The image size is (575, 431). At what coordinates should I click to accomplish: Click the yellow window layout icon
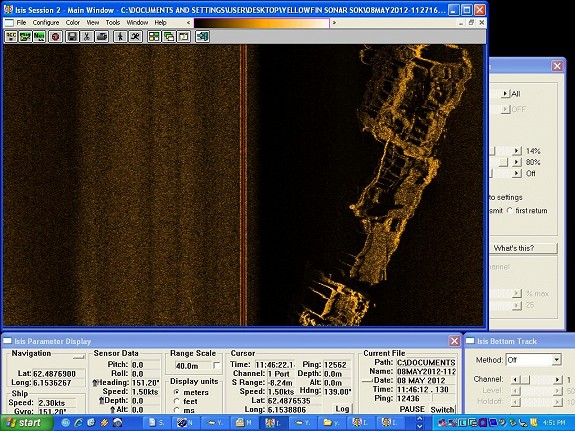tap(184, 37)
